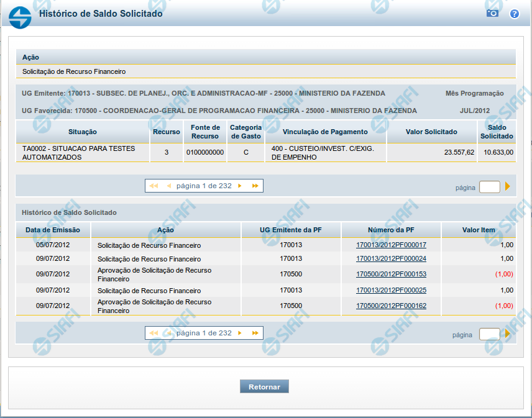Jump to last page in lower paginator
532x418 pixels.
click(x=255, y=334)
